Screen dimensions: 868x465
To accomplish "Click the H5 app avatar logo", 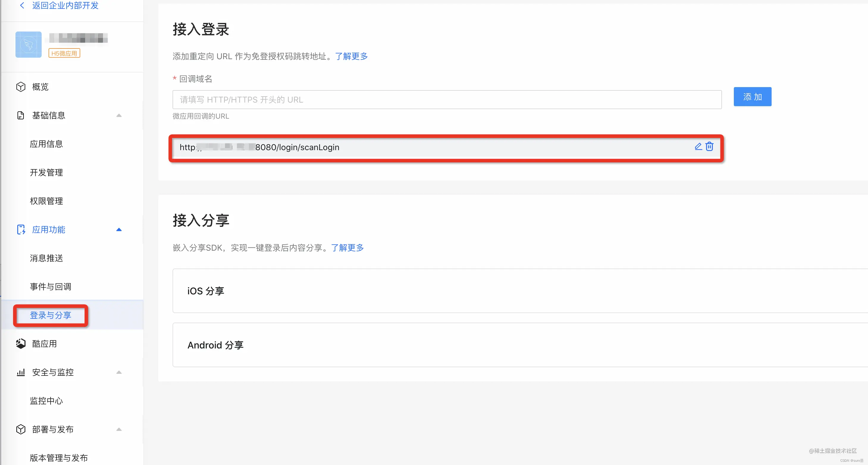I will pos(28,44).
